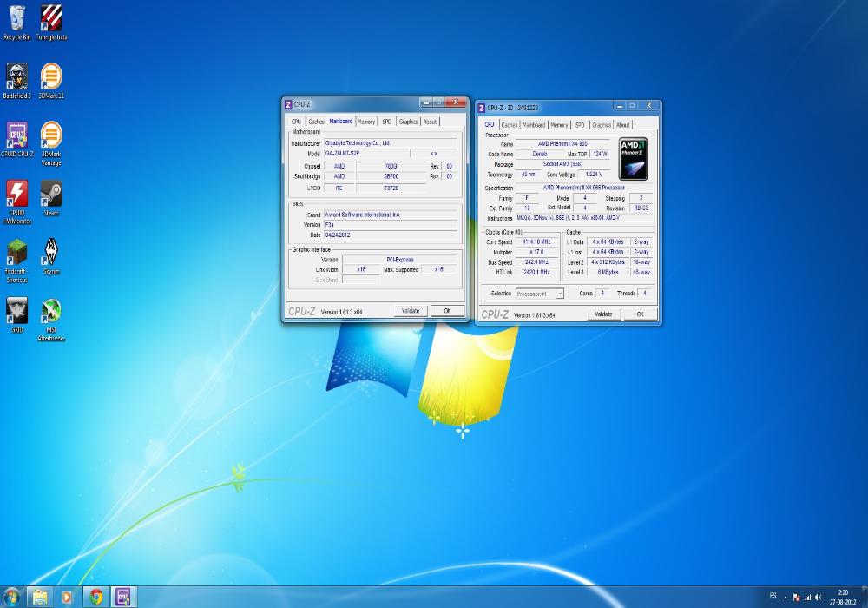Click the Gigabyte Technology manufacturer field
Screen dimensions: 868x608
390,142
